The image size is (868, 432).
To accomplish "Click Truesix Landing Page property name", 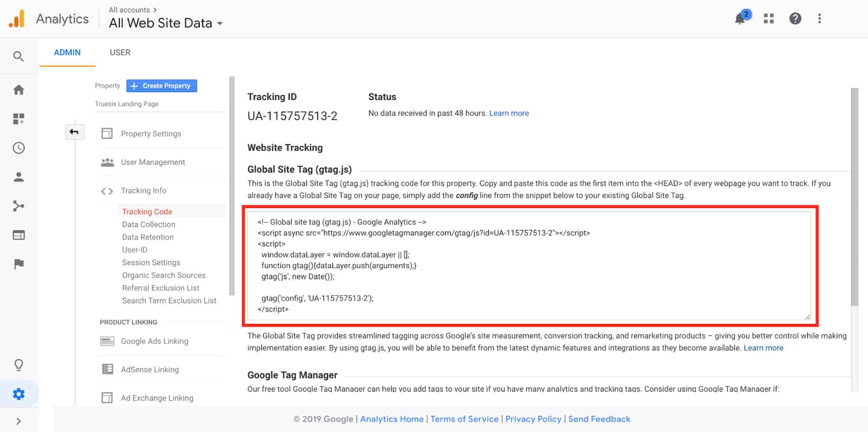I will [x=127, y=104].
